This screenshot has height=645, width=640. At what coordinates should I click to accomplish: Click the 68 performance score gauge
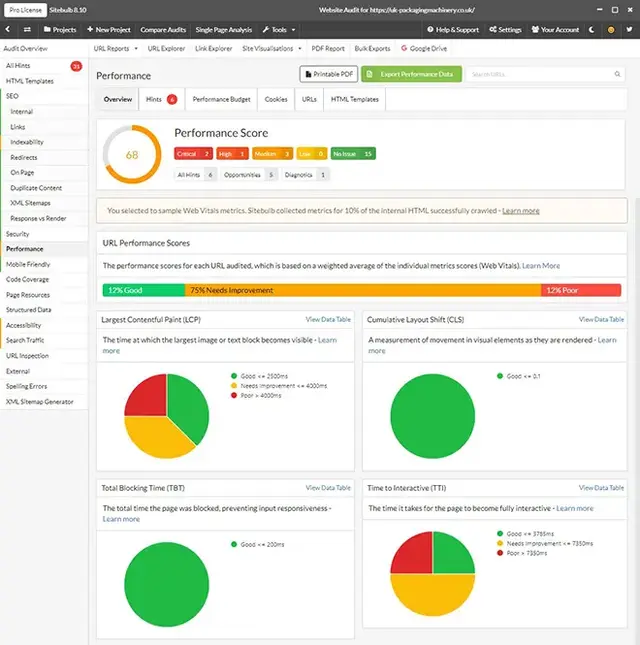132,155
